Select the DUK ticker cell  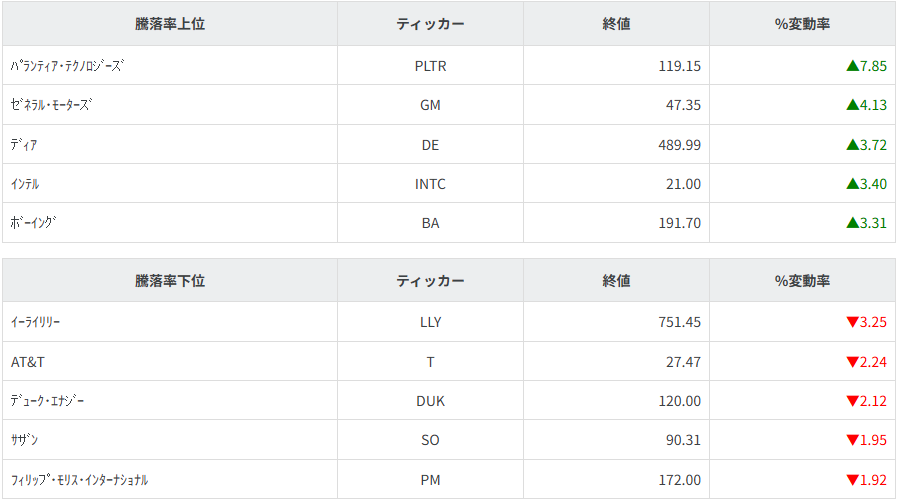(430, 401)
